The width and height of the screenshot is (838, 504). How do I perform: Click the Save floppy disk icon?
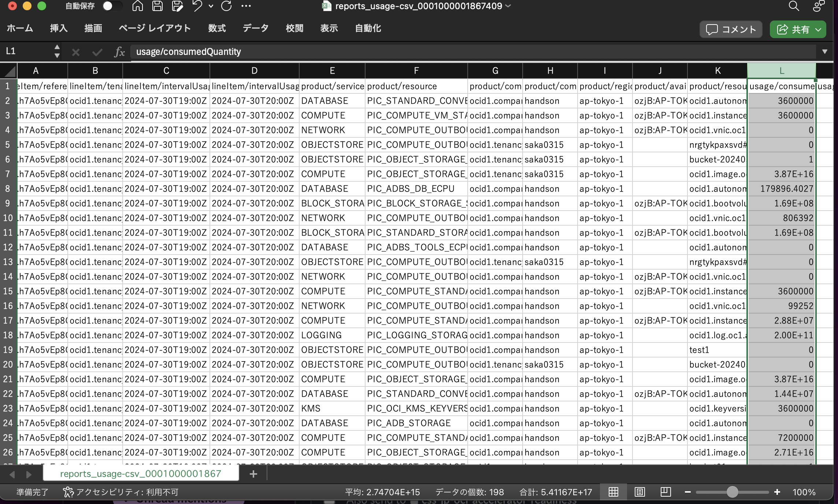tap(157, 6)
